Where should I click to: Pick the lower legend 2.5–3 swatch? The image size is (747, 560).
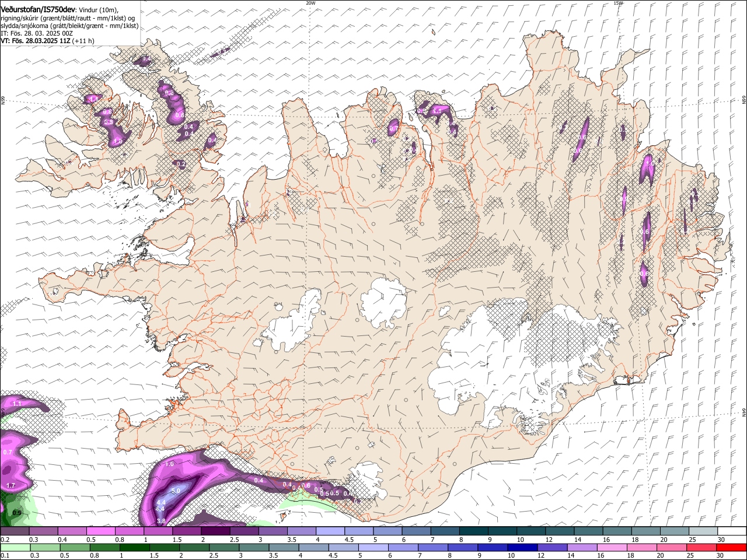click(224, 547)
